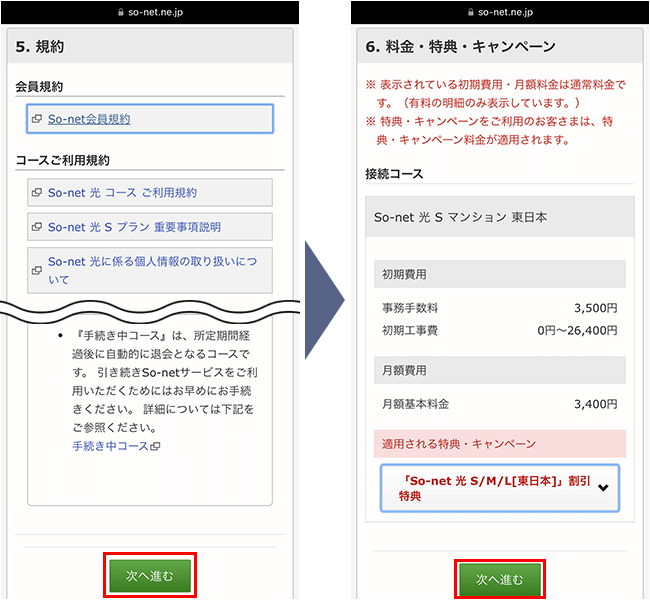Click the 初期費用 section header
The height and width of the screenshot is (600, 650).
[500, 274]
